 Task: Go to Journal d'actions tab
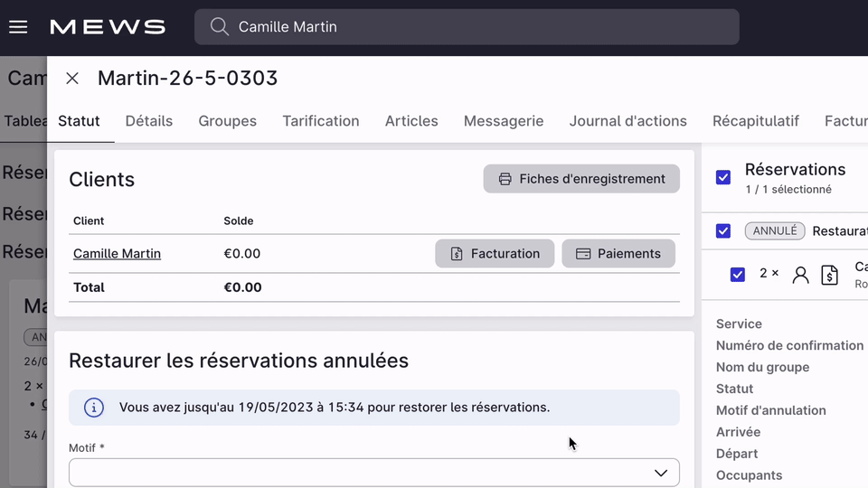coord(627,121)
